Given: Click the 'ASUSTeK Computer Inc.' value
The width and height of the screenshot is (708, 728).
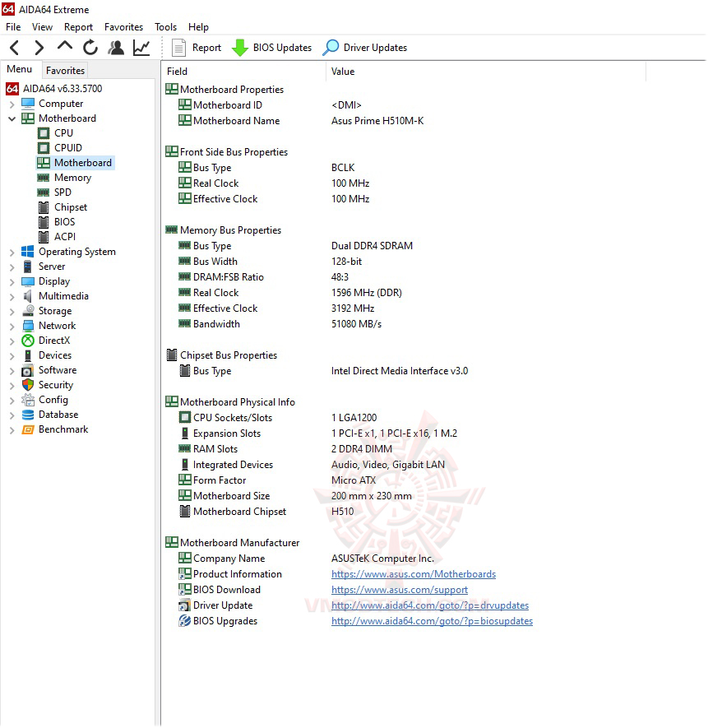Looking at the screenshot, I should [x=382, y=559].
